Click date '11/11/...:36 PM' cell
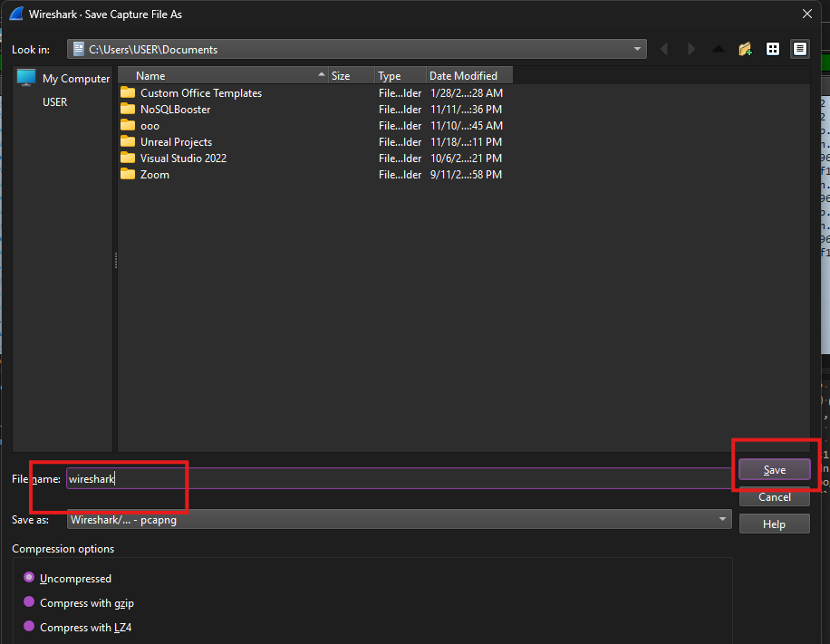This screenshot has width=830, height=644. 467,109
